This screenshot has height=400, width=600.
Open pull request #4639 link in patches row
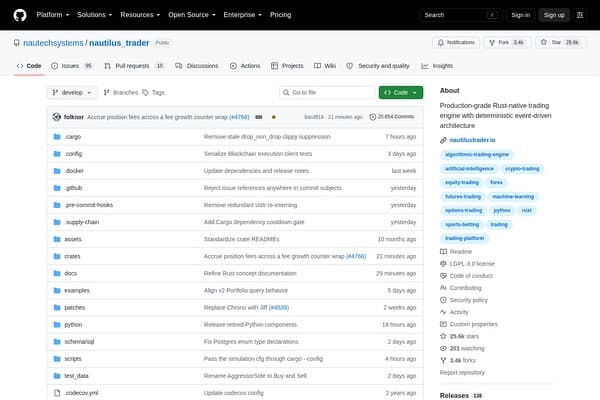point(279,308)
